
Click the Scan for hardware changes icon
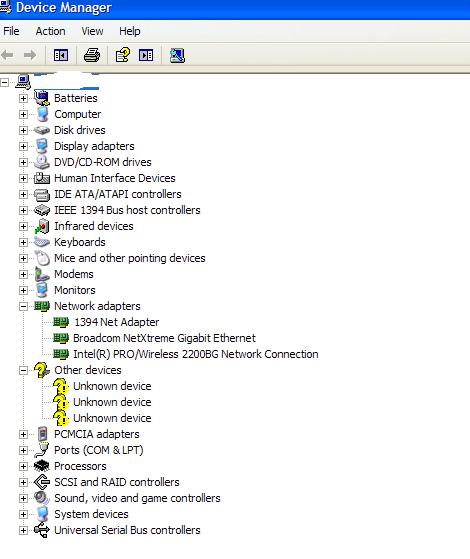177,55
